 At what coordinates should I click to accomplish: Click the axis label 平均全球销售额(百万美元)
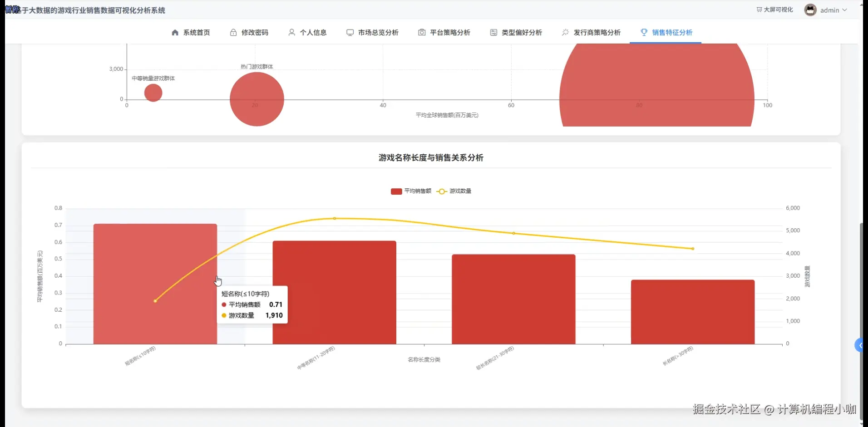[447, 115]
